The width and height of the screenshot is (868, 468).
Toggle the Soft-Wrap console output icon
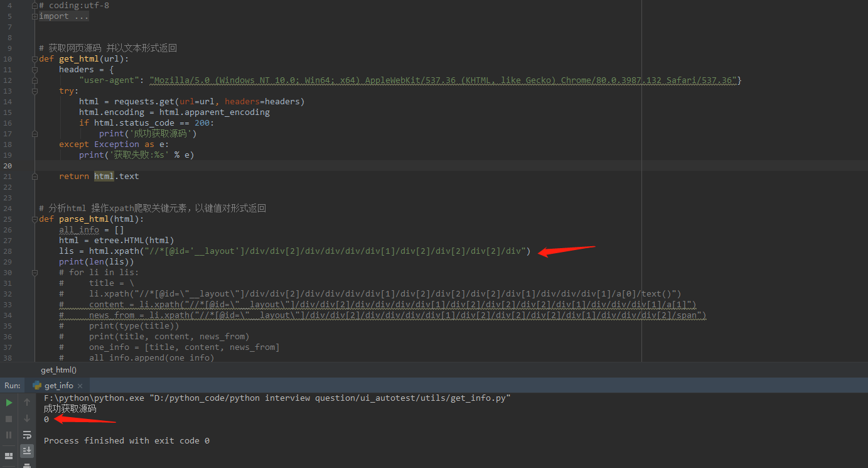26,434
